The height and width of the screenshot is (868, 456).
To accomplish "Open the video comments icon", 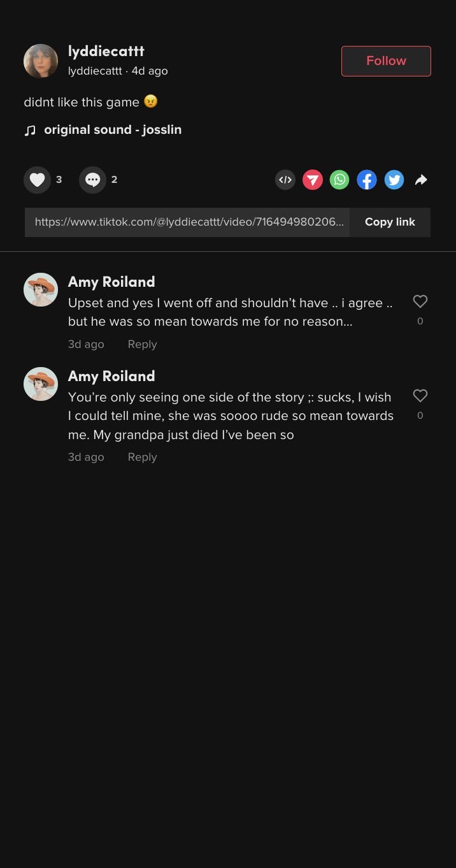I will 93,180.
